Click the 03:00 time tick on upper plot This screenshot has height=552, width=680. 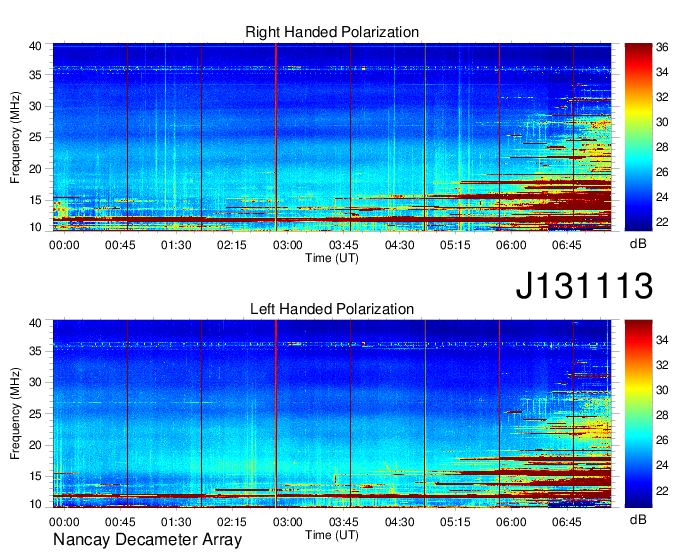click(288, 245)
